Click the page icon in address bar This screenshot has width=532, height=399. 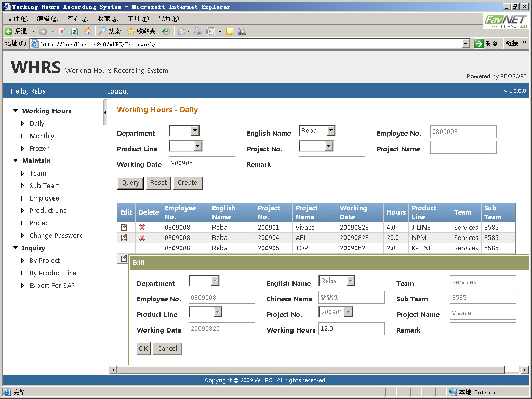pyautogui.click(x=34, y=44)
